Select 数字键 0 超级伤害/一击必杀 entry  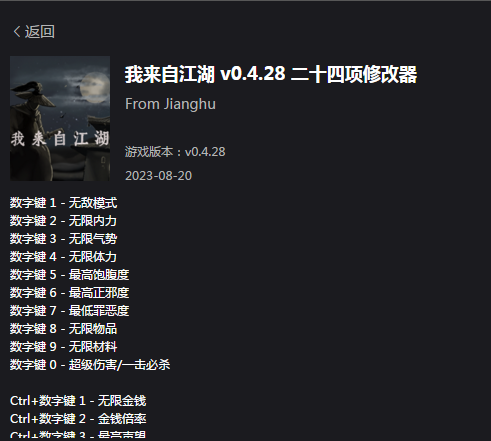(x=90, y=365)
